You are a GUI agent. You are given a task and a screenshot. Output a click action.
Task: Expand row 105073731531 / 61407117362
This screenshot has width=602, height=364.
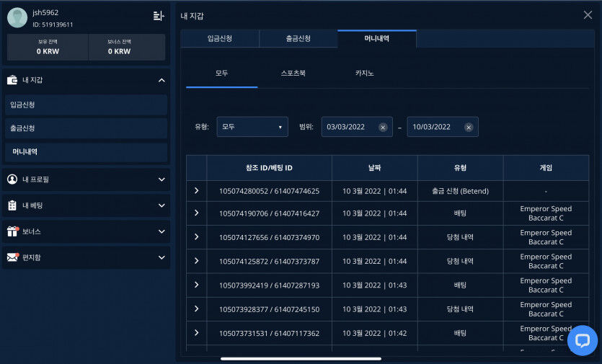pyautogui.click(x=197, y=333)
